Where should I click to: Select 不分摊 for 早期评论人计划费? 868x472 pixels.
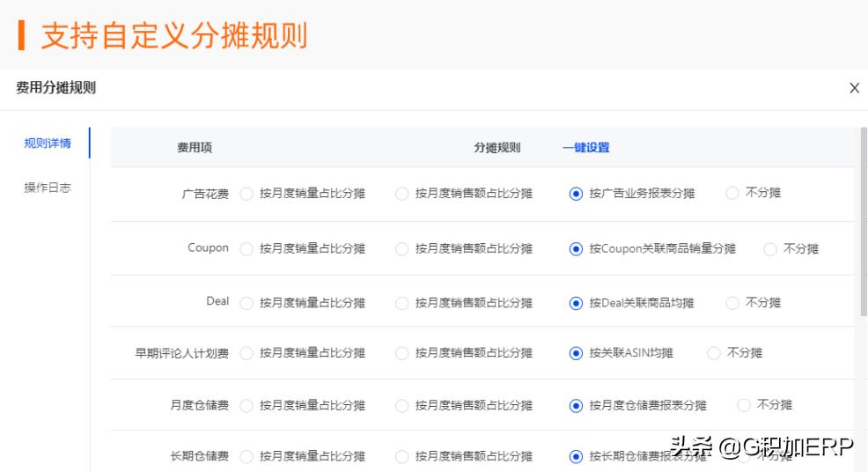[x=714, y=353]
